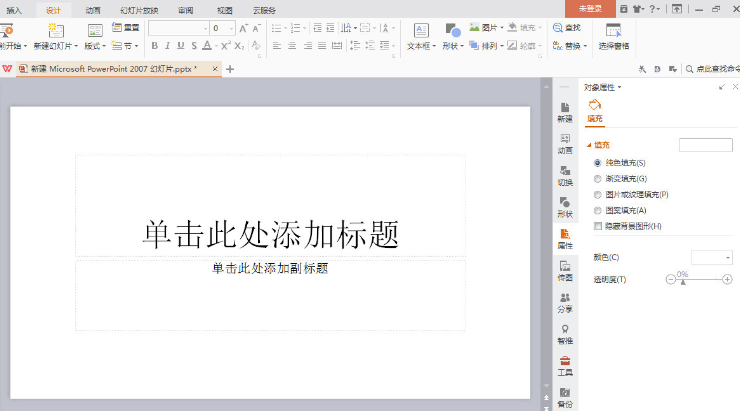Open the 备份 sidebar panel
The height and width of the screenshot is (411, 740).
pyautogui.click(x=565, y=398)
